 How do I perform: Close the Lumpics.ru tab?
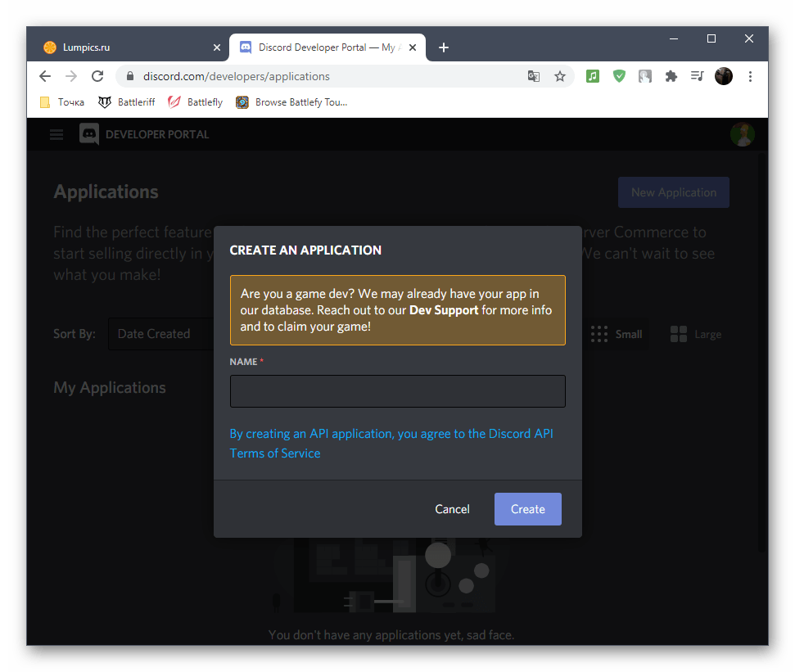pos(217,47)
